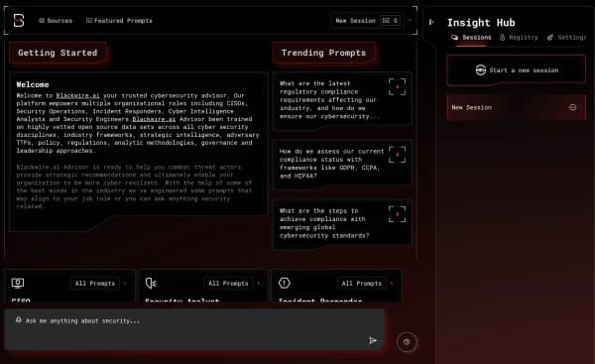Open Sources in the top bar
Screen dimensions: 595x364
pos(56,21)
